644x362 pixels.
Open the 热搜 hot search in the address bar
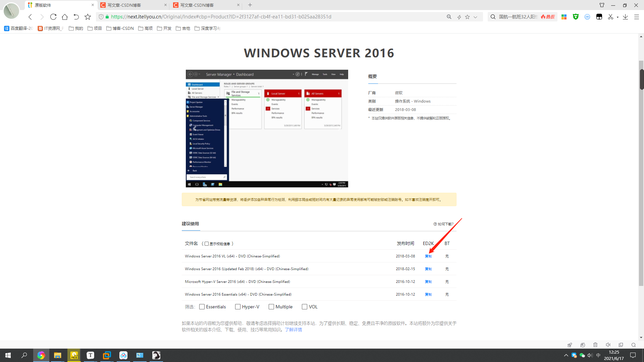[547, 17]
